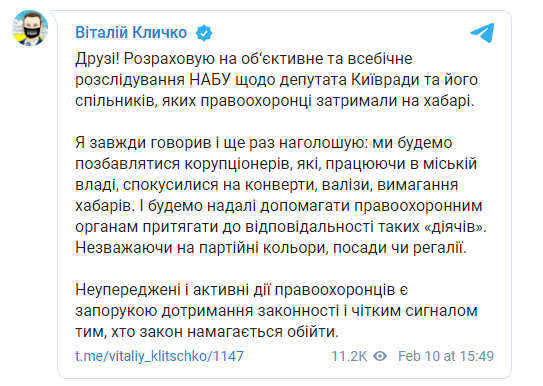Click the word НАБУ in the post

(x=210, y=80)
